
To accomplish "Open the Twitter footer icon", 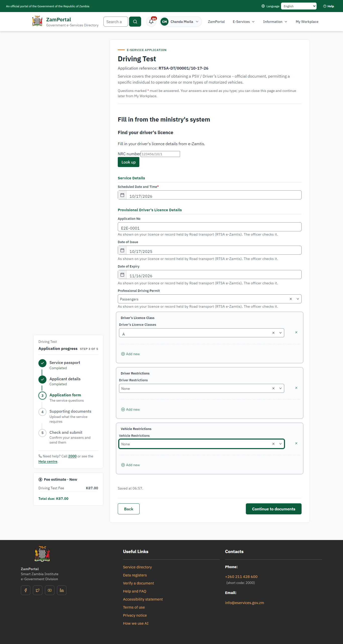I will point(38,590).
